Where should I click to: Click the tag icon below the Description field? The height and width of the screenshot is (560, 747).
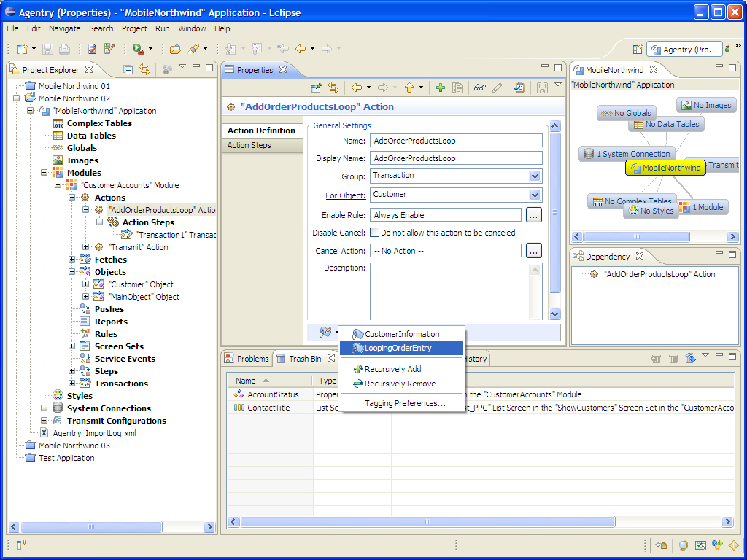(325, 332)
